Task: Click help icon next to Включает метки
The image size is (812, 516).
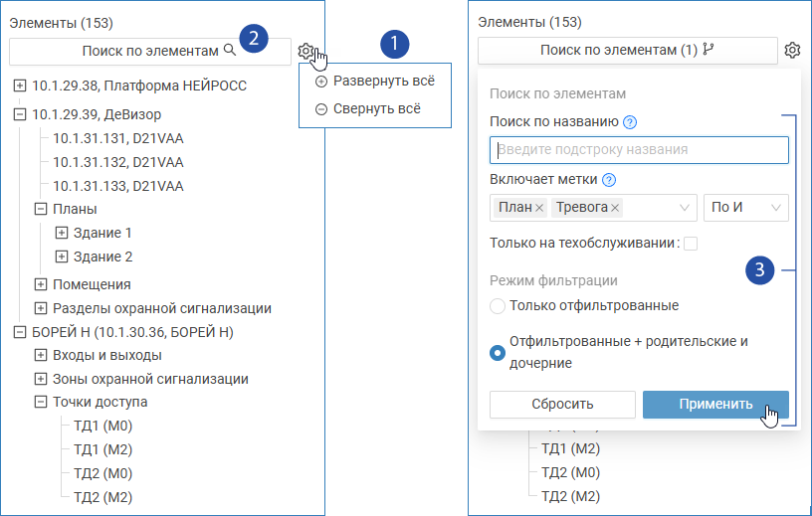Action: pyautogui.click(x=609, y=180)
